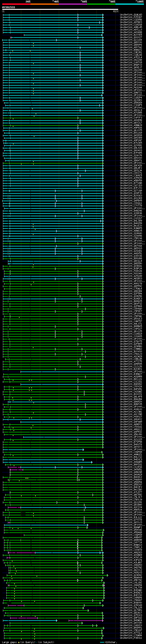Screen dimensions: 146x644
Task: Select the UniRef100_C1BZP4 row label
Action: [x=131, y=98]
